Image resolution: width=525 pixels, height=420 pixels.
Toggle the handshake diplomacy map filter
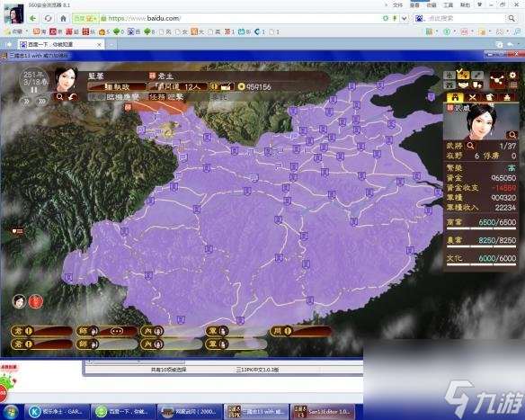coord(463,85)
